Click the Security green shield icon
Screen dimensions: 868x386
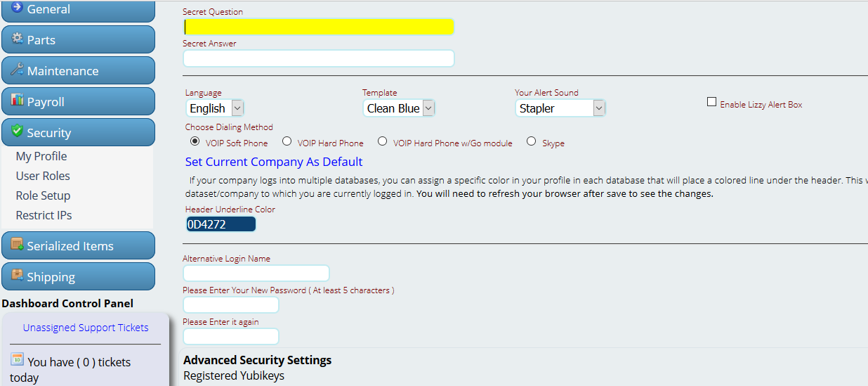(x=17, y=131)
